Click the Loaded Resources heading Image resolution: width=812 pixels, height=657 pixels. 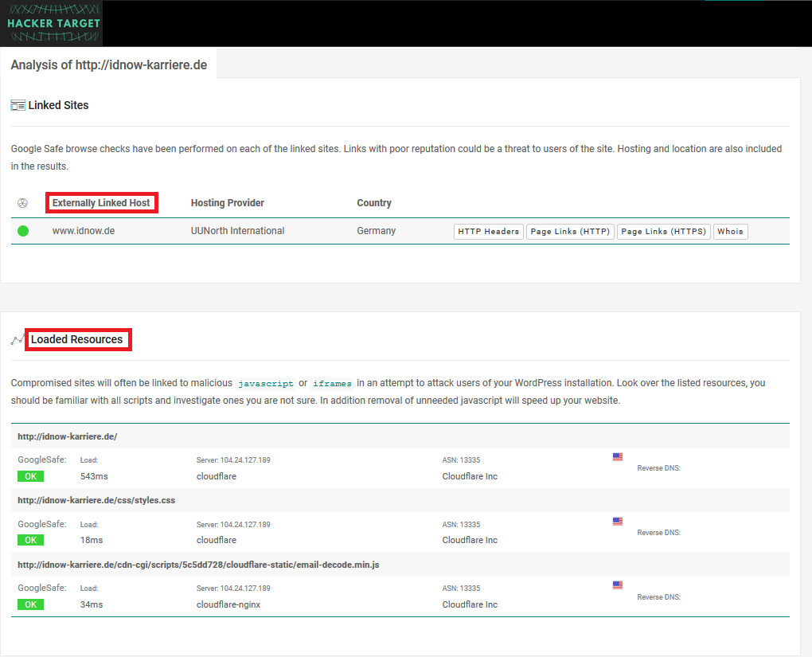click(x=76, y=339)
